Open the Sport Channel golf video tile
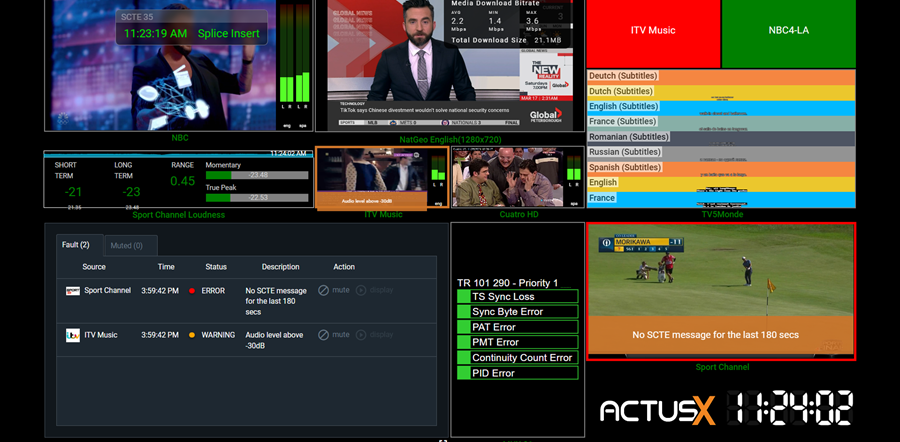Viewport: 900px width, 442px height. coord(721,292)
